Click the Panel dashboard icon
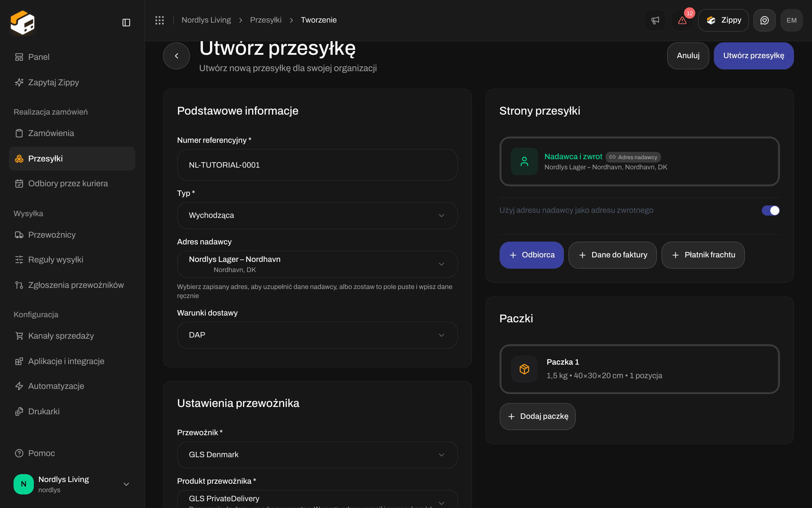 tap(19, 57)
